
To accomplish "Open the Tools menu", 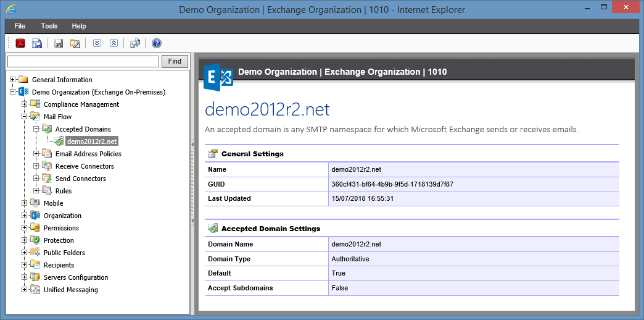I will (x=49, y=26).
